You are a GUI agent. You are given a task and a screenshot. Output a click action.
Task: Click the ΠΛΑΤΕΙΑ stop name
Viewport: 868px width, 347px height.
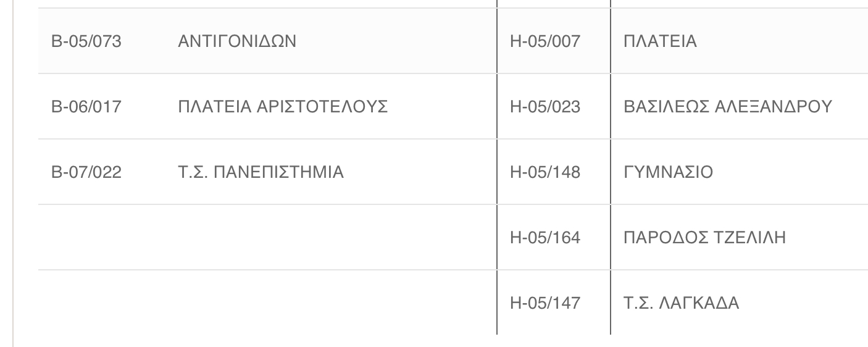661,41
